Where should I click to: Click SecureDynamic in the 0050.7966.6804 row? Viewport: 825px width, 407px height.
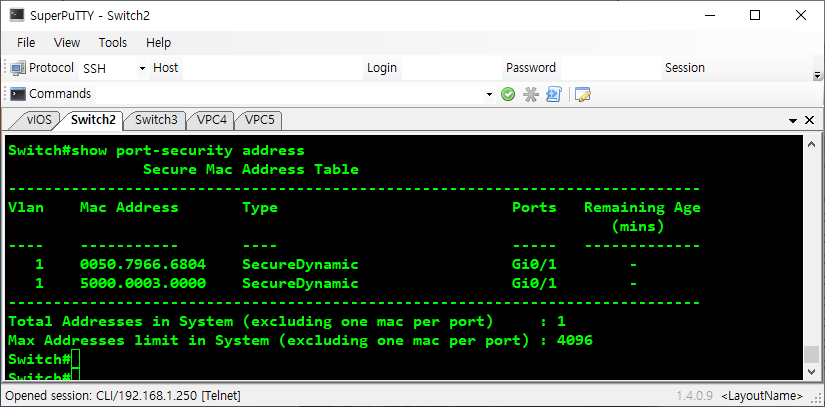[x=300, y=264]
